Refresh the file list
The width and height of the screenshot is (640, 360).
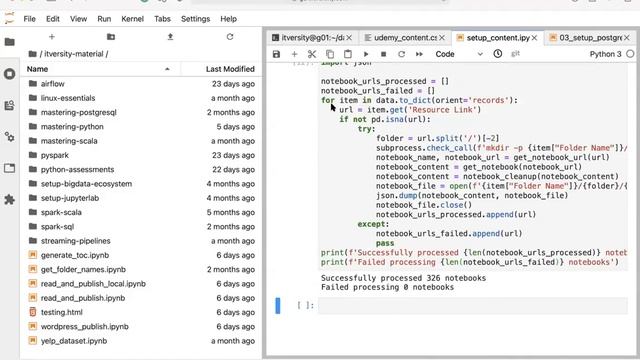click(230, 37)
